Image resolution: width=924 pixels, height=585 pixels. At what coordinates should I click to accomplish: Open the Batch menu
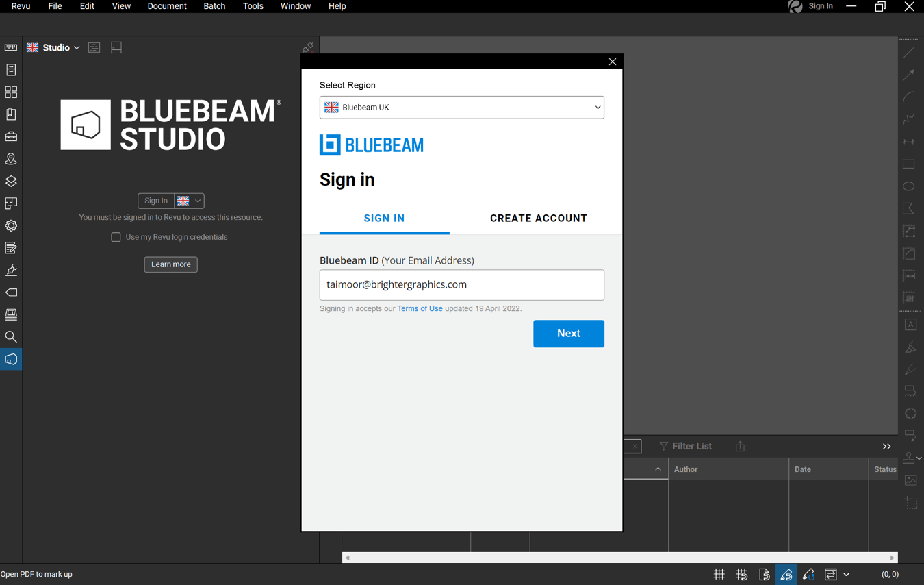click(x=214, y=6)
